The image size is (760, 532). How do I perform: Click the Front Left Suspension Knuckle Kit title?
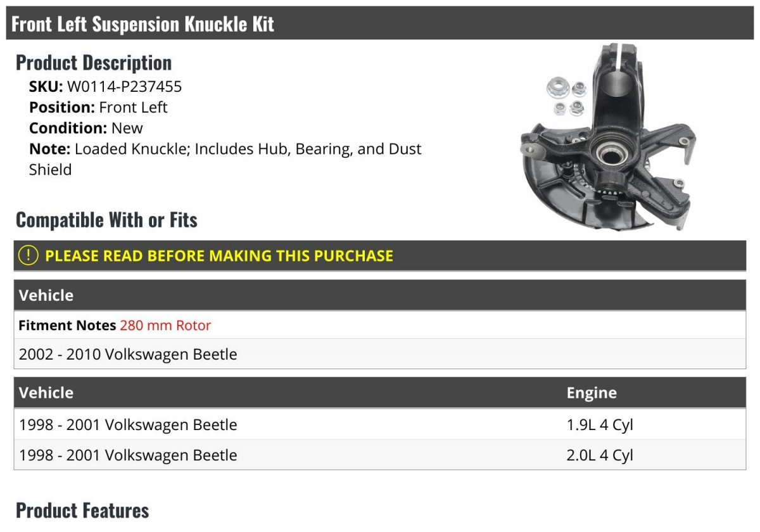(x=143, y=24)
